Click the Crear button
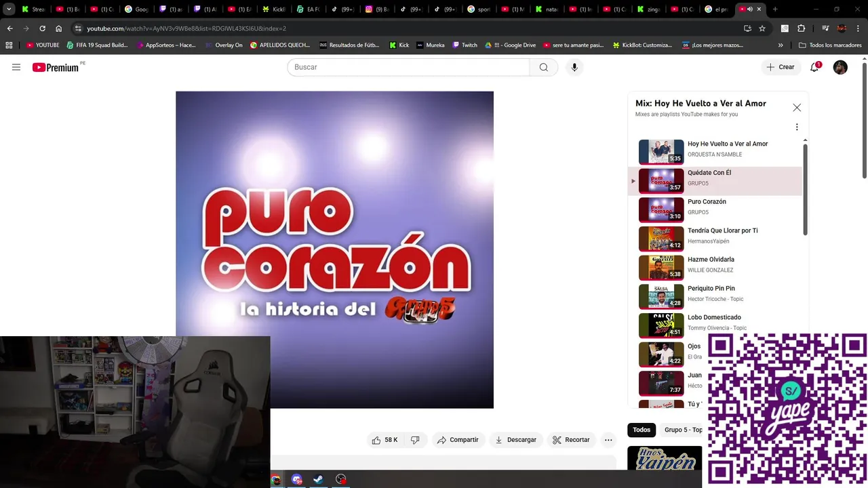Viewport: 868px width, 488px height. (780, 67)
